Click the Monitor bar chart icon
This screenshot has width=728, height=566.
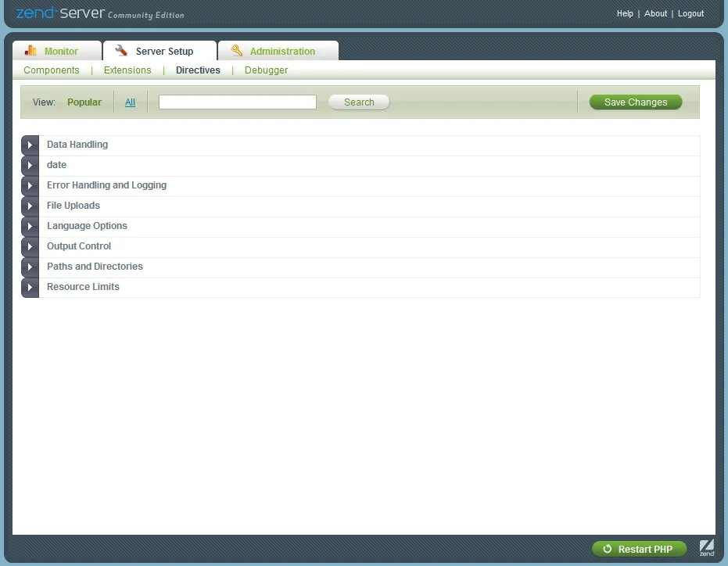coord(30,50)
